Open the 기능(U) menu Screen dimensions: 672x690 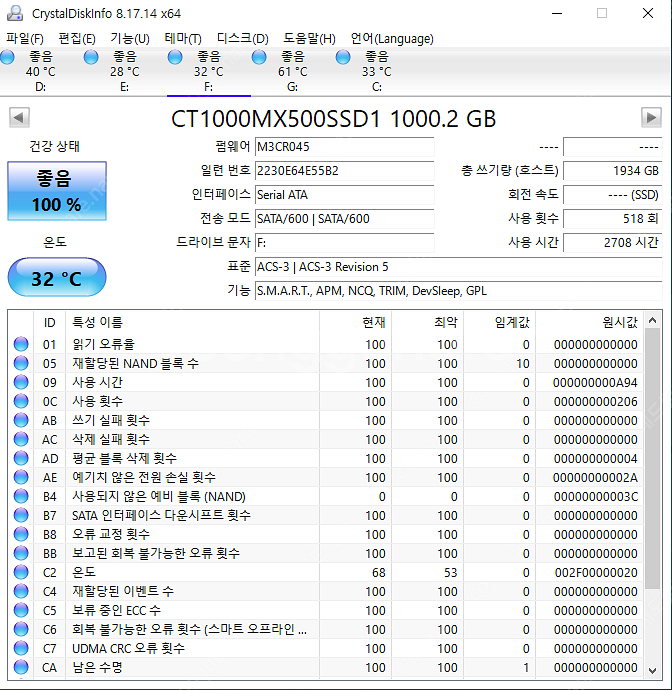pos(130,39)
